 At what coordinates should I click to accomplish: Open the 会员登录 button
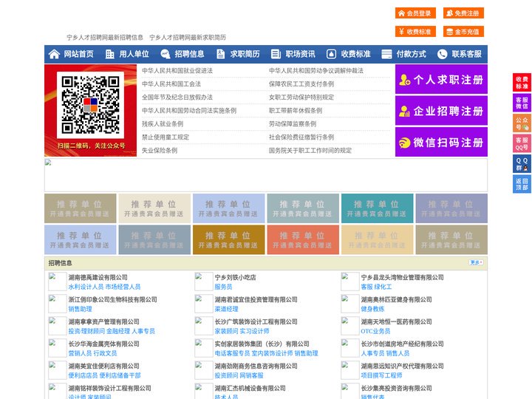pyautogui.click(x=415, y=13)
